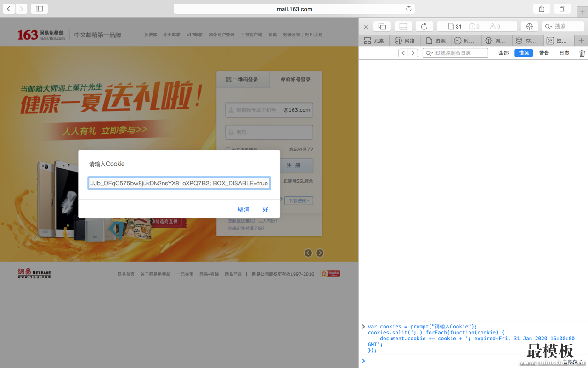Switch to 元素 (Elements) tab

click(x=374, y=40)
